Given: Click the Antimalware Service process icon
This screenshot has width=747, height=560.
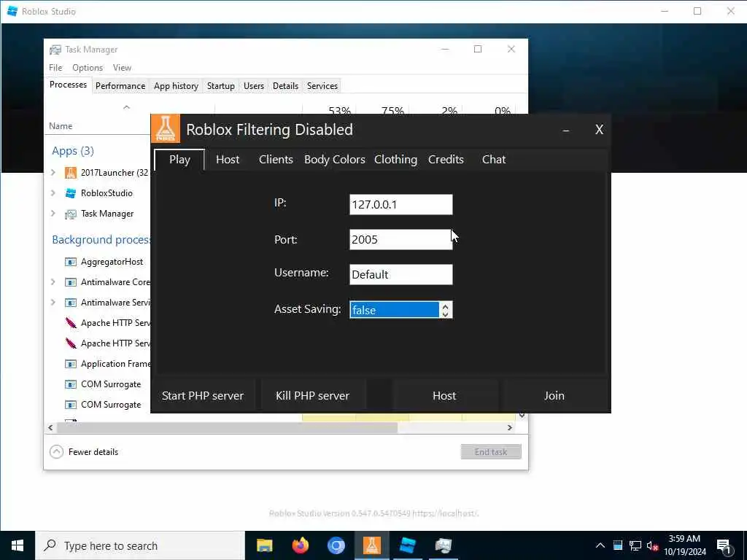Looking at the screenshot, I should [x=71, y=303].
